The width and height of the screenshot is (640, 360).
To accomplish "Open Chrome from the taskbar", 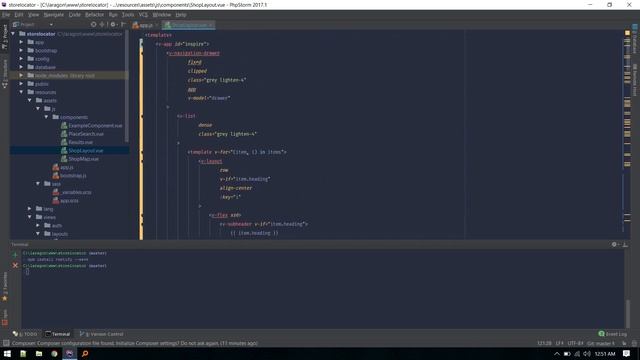I will tap(54, 353).
